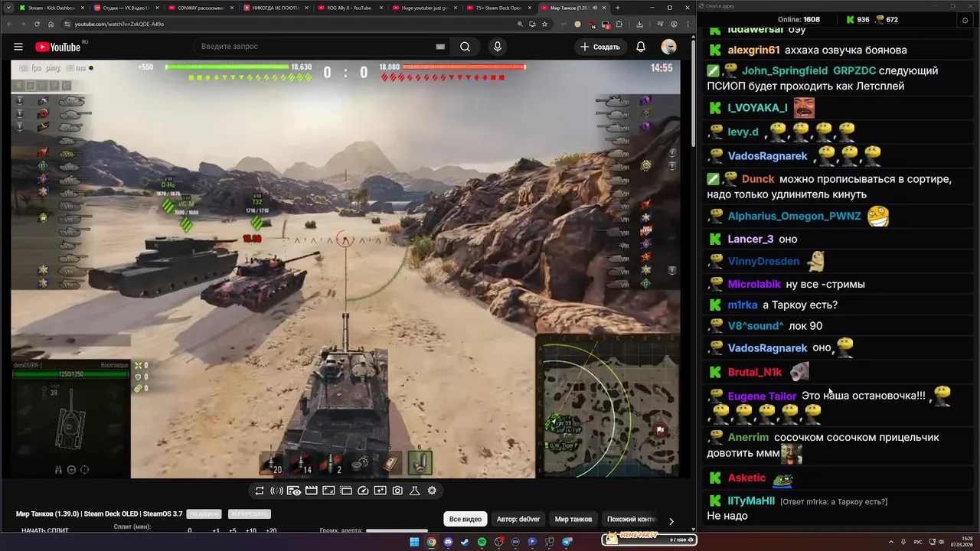This screenshot has width=980, height=551.
Task: Click username VinnyDresden in chat
Action: 763,261
